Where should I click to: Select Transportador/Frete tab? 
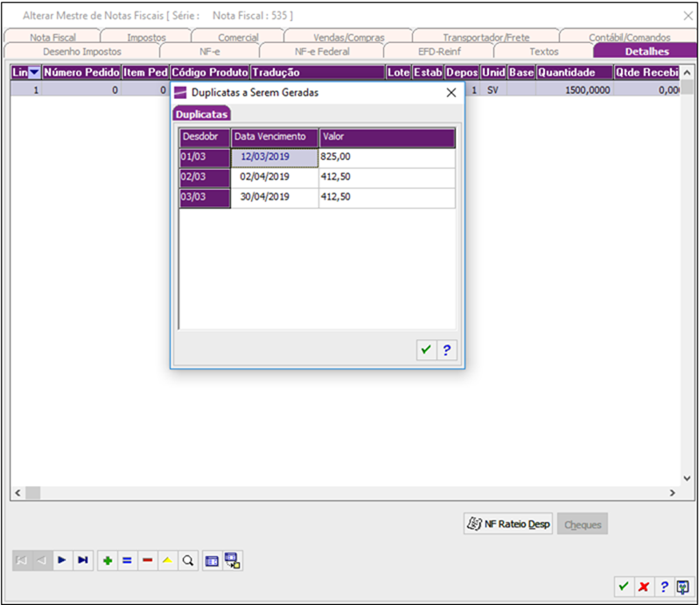tap(486, 37)
